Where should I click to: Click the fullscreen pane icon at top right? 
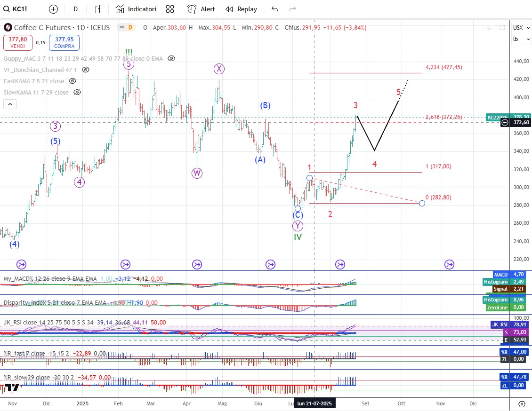pyautogui.click(x=502, y=27)
